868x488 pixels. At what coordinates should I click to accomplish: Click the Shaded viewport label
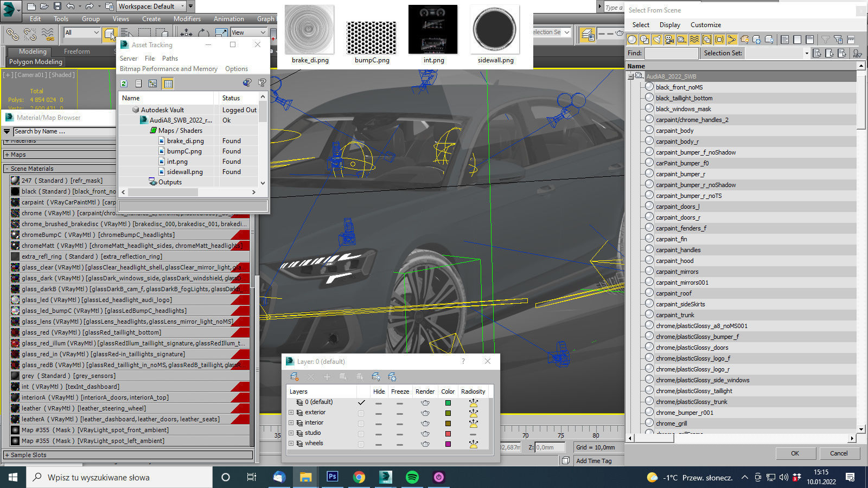(x=62, y=75)
